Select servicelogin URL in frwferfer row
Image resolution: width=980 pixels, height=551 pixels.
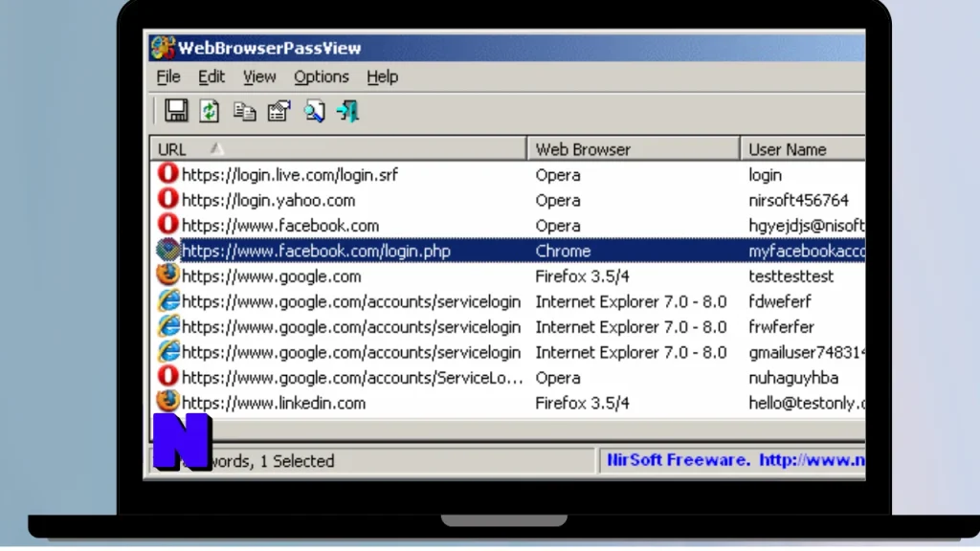[350, 327]
